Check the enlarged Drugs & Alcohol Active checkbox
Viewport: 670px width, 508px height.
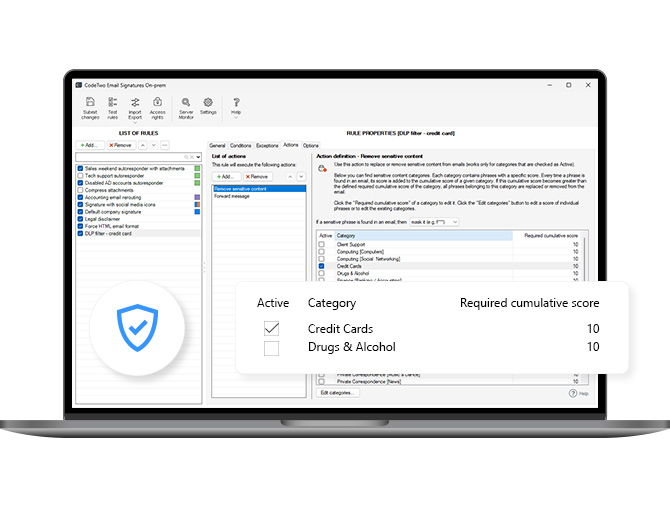[x=271, y=348]
